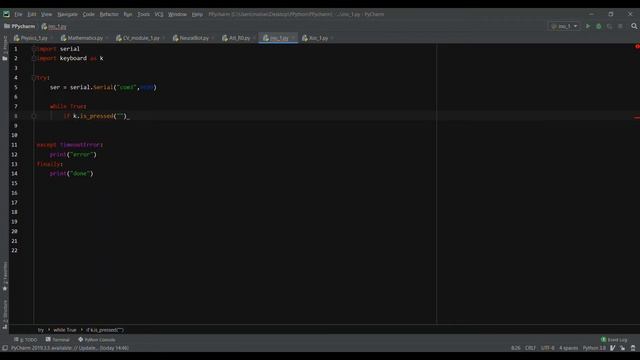640x360 pixels.
Task: Click on print("done") line
Action: click(71, 173)
